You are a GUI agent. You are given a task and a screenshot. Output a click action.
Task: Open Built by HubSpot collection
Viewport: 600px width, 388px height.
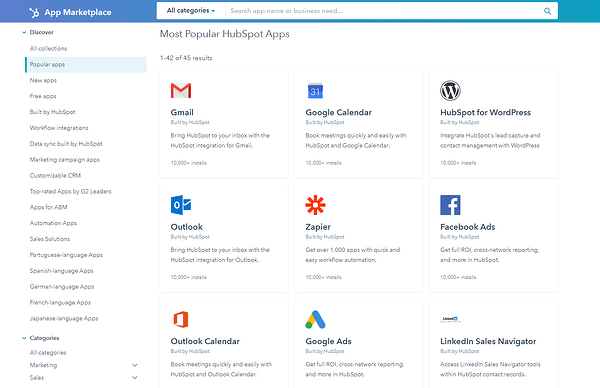pyautogui.click(x=52, y=112)
